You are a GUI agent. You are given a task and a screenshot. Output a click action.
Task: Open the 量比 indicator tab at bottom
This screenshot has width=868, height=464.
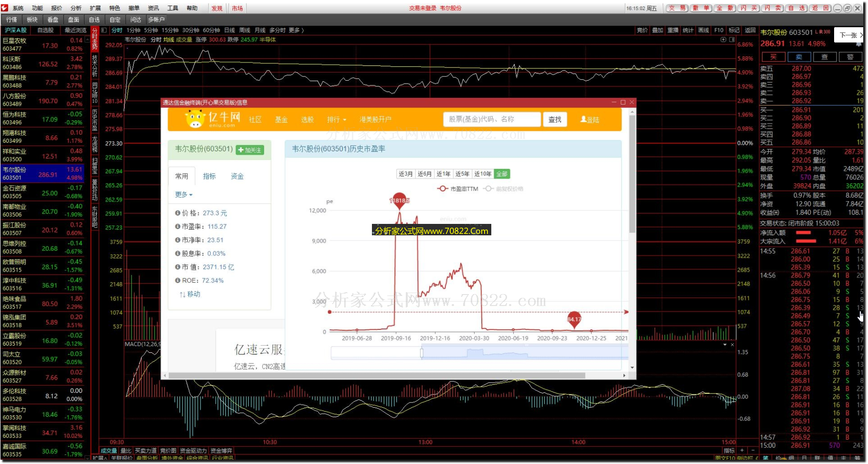click(x=126, y=451)
